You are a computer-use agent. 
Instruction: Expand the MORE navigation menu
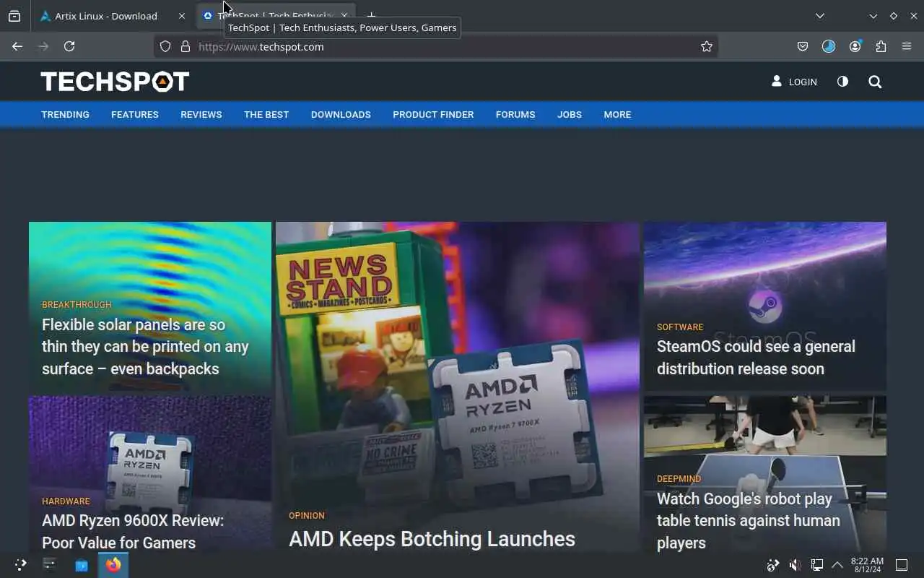pos(617,114)
